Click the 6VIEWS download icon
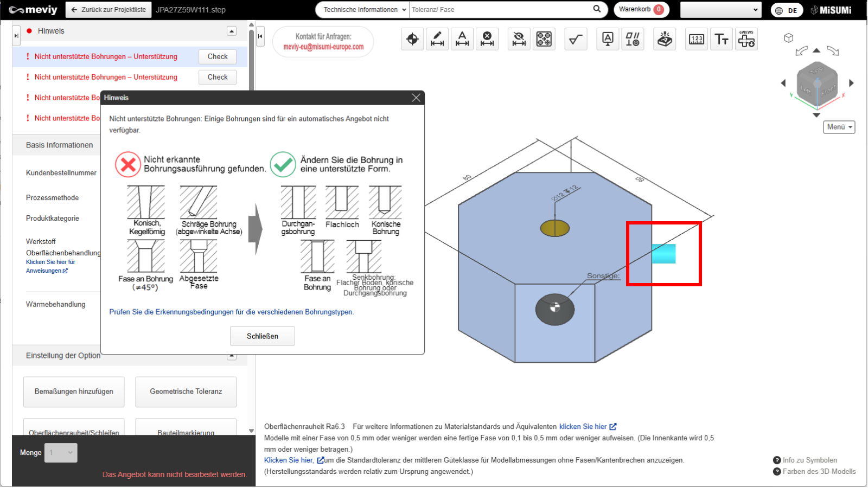The width and height of the screenshot is (868, 488). tap(746, 39)
